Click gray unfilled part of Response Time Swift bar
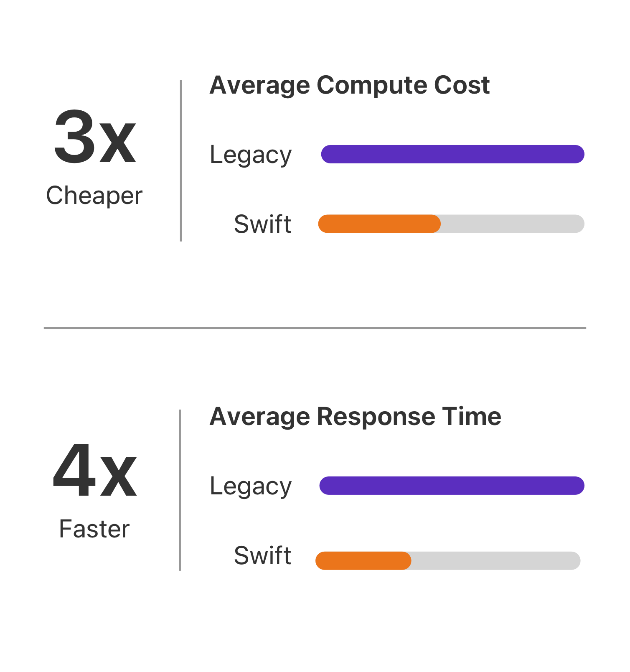This screenshot has width=630, height=672. [496, 561]
